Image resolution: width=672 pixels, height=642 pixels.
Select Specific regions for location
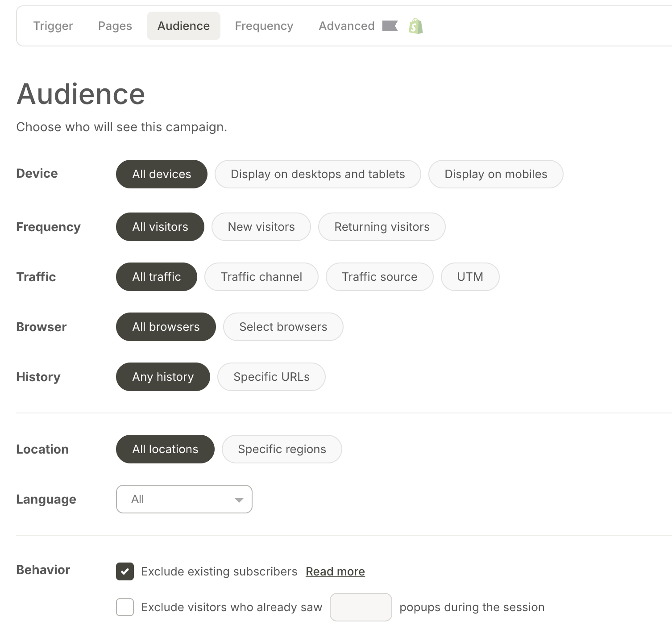(x=282, y=449)
